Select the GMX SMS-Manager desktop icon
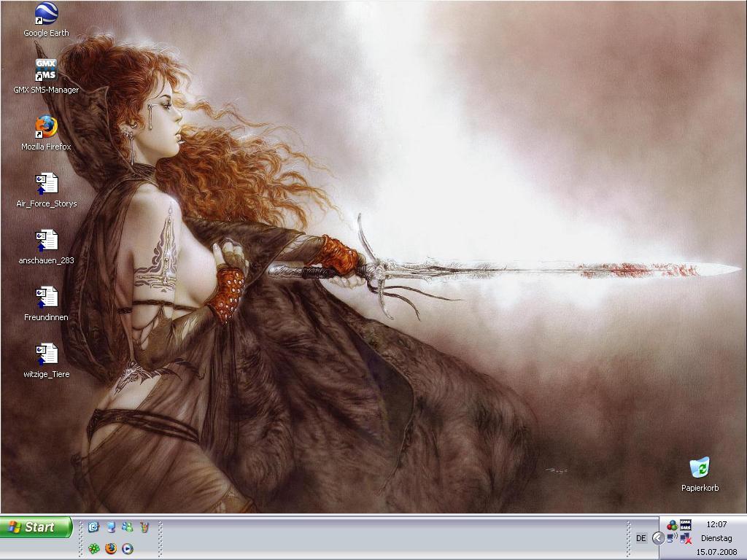The width and height of the screenshot is (747, 560). click(46, 71)
